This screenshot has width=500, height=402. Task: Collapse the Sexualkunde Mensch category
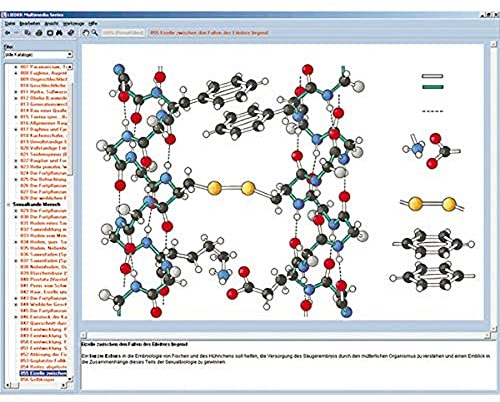point(9,204)
